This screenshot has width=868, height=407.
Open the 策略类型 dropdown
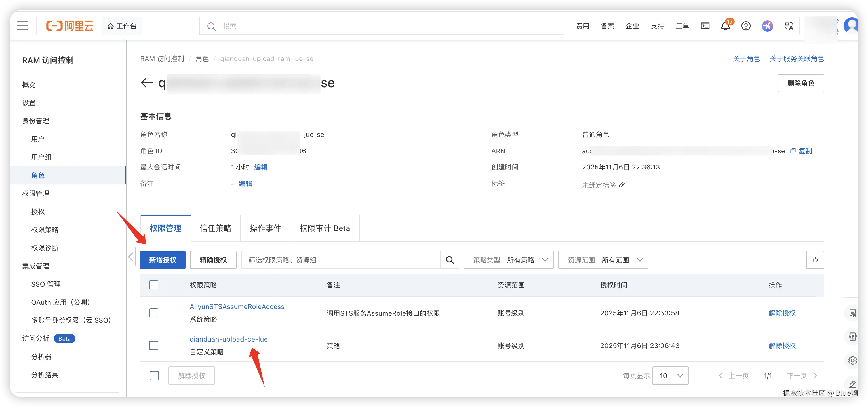508,260
